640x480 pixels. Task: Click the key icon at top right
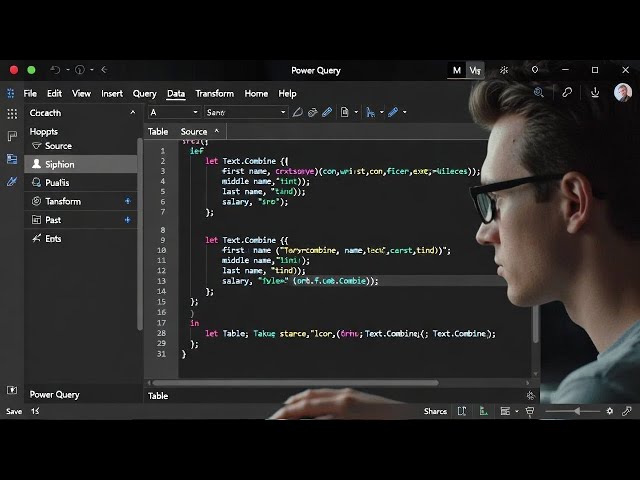567,93
